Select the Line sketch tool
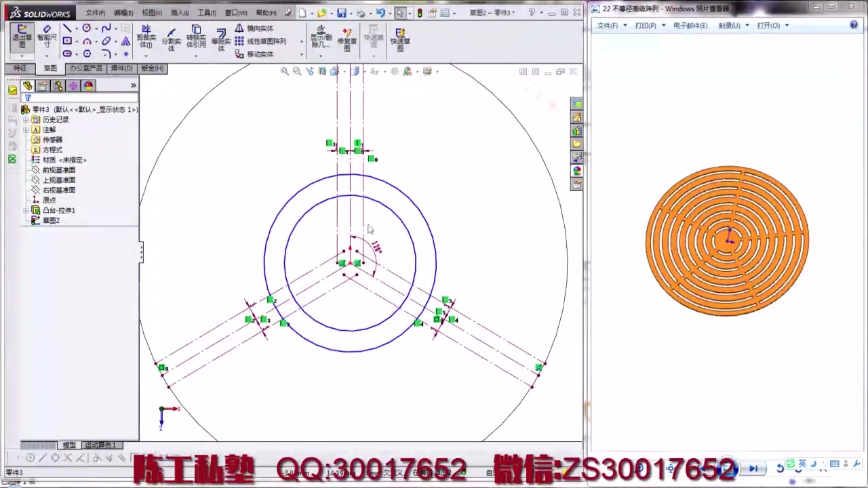 [67, 28]
